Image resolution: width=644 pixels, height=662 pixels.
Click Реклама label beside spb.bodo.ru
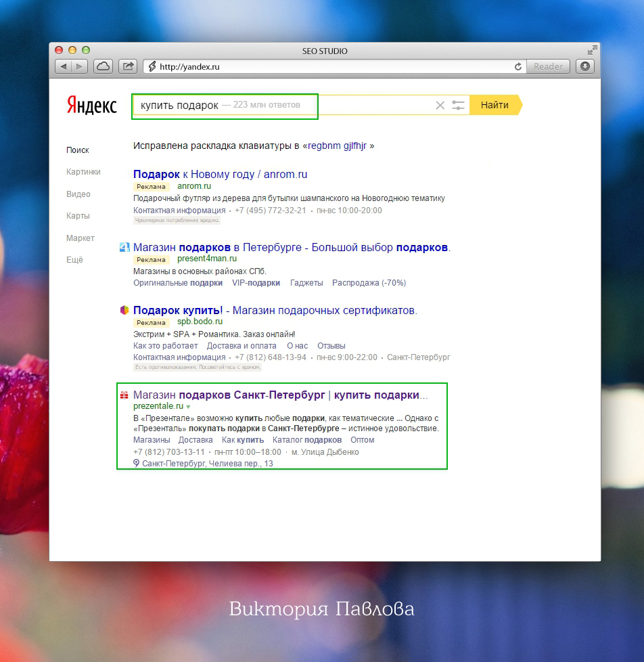click(x=151, y=323)
